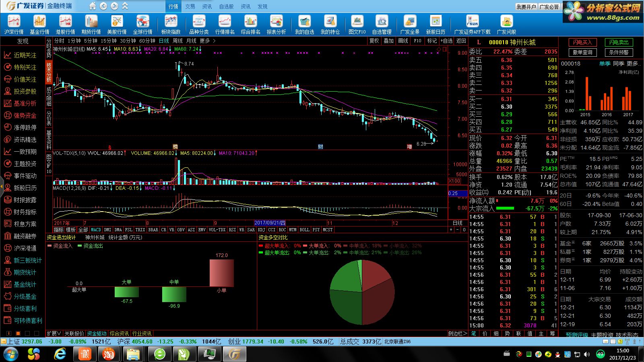This screenshot has width=644, height=362.
Task: Select BOLL indicator tab
Action: click(x=304, y=230)
